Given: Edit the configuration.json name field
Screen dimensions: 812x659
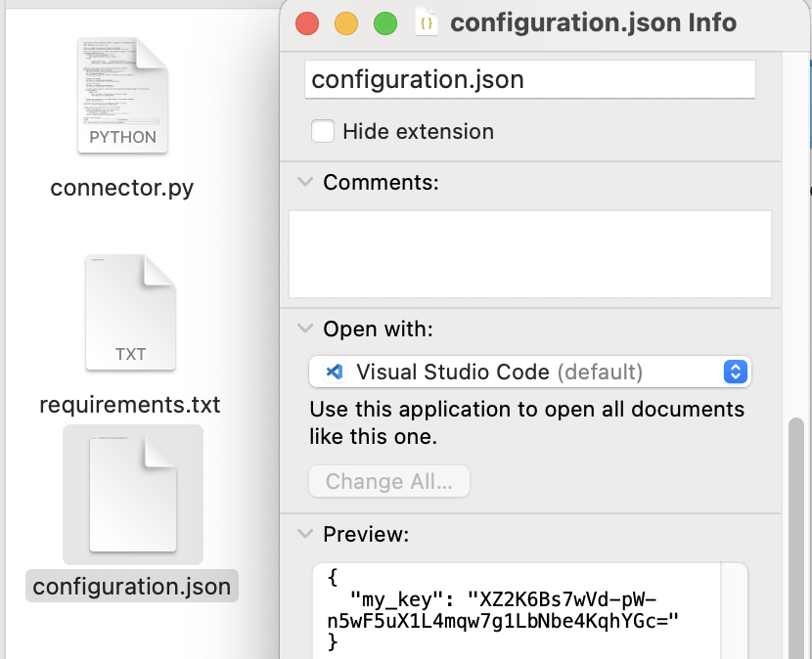Looking at the screenshot, I should [x=530, y=79].
